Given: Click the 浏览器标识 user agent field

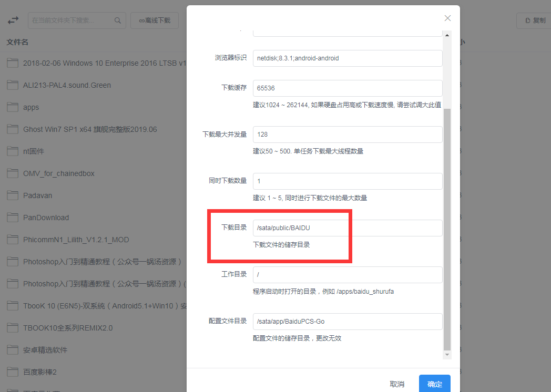Looking at the screenshot, I should (347, 58).
